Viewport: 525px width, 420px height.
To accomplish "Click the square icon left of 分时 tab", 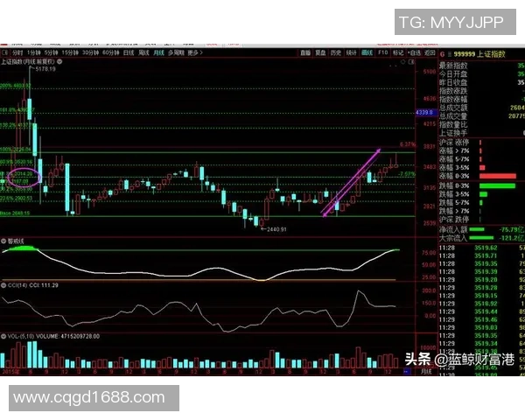I will pos(4,53).
